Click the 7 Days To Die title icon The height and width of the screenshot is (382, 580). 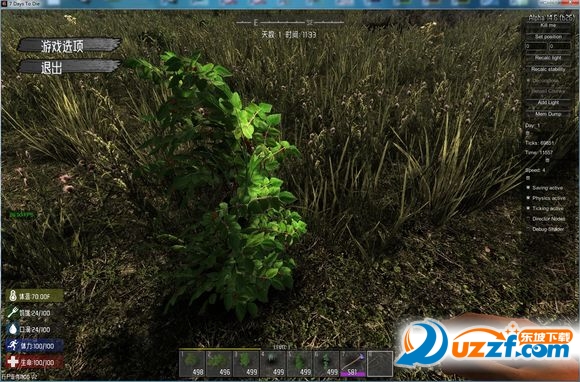pos(4,3)
